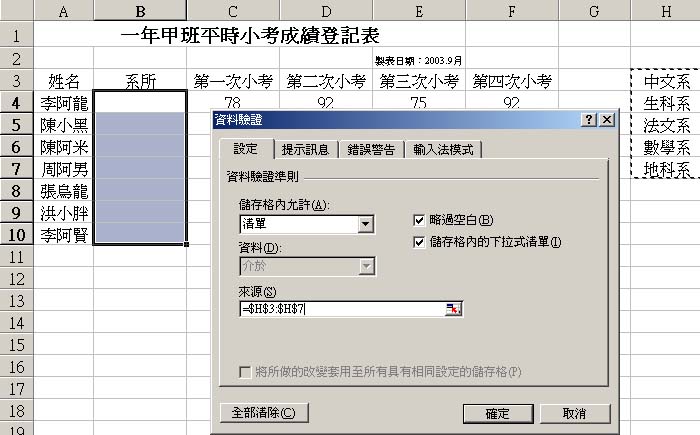Close the 資料驗證 dialog with X
The height and width of the screenshot is (435, 700).
(x=606, y=120)
